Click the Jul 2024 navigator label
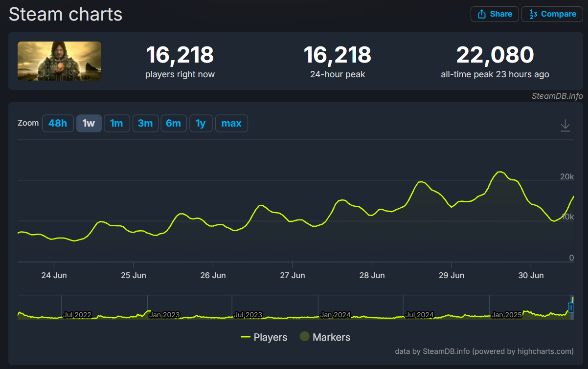This screenshot has height=369, width=588. tap(419, 315)
